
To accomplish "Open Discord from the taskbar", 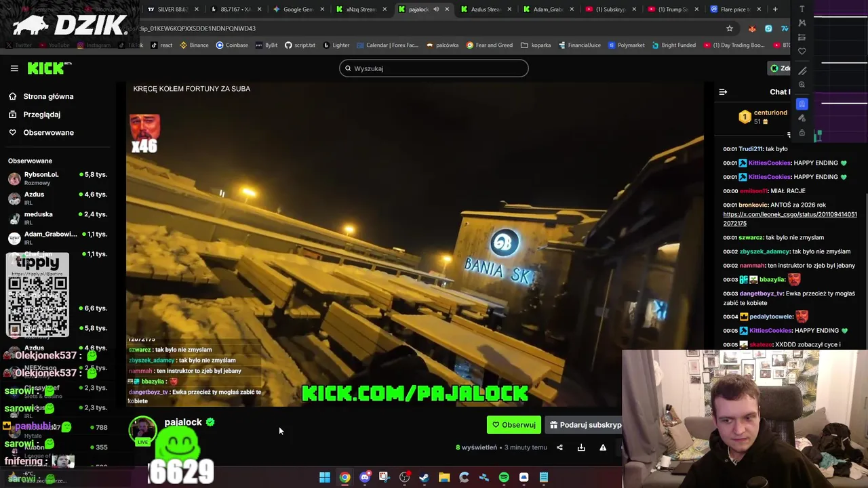I will (365, 477).
